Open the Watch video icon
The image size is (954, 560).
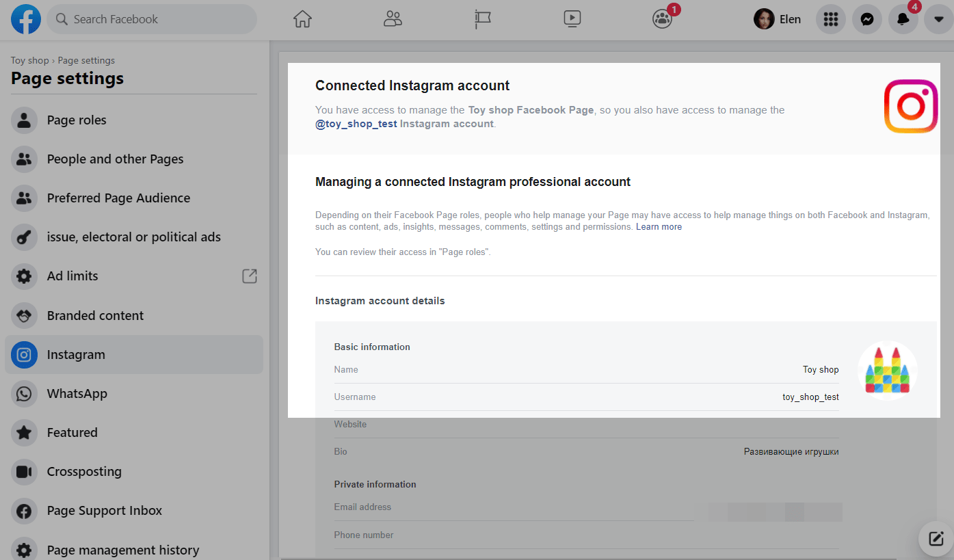coord(572,19)
